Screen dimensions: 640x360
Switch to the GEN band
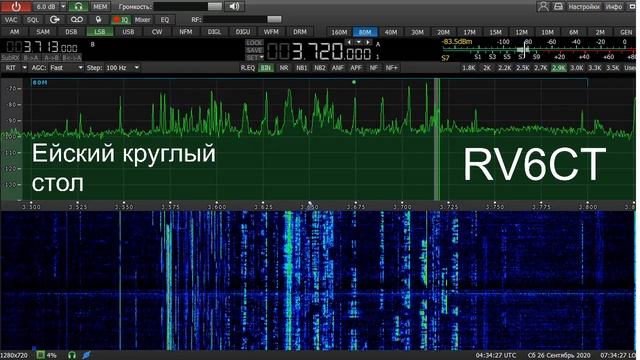coord(626,32)
